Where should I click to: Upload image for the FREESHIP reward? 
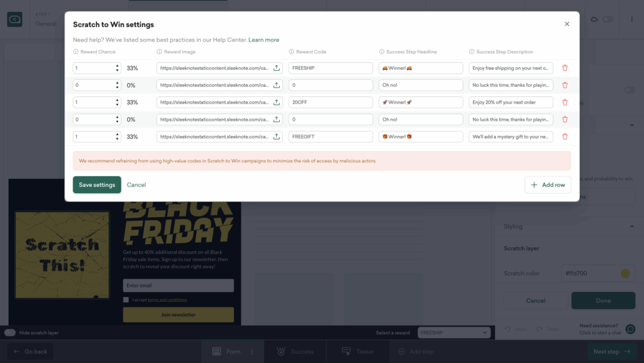click(x=277, y=68)
